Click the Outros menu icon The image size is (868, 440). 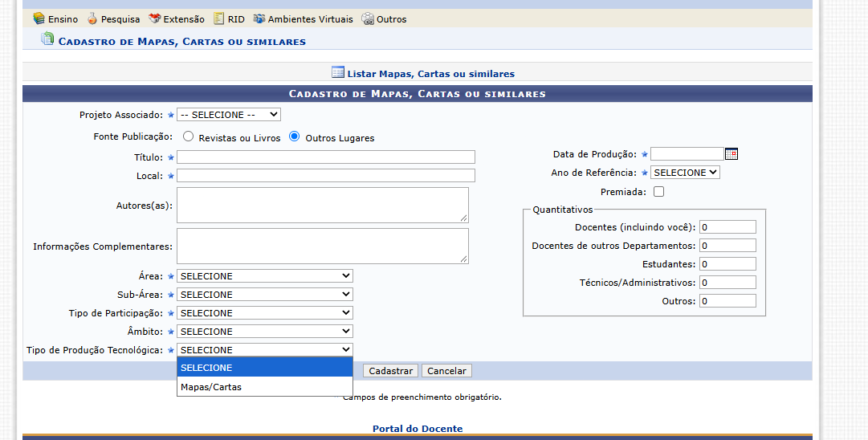[x=368, y=18]
